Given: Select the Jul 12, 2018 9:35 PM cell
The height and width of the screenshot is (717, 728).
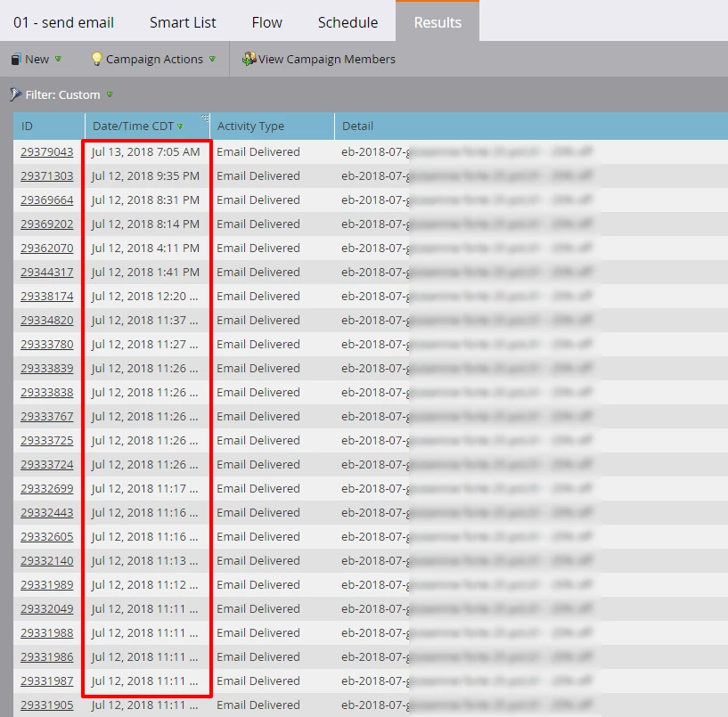Looking at the screenshot, I should tap(145, 176).
